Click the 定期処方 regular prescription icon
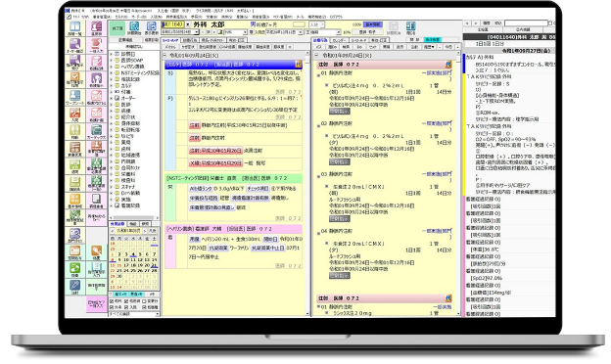The height and width of the screenshot is (364, 611). click(74, 251)
